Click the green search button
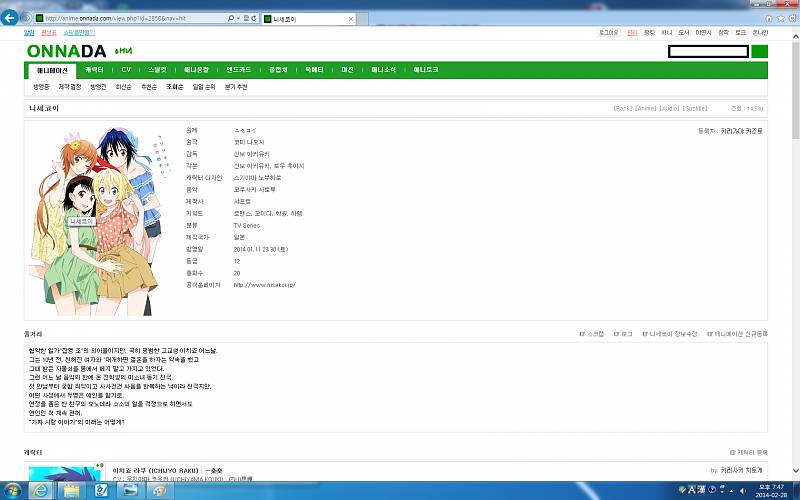The image size is (800, 500). point(759,51)
